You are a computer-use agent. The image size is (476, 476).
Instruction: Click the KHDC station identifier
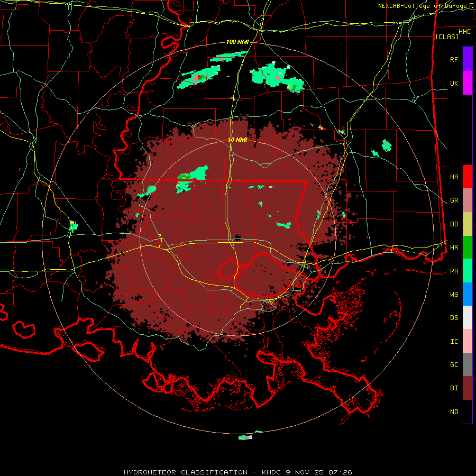[271, 472]
